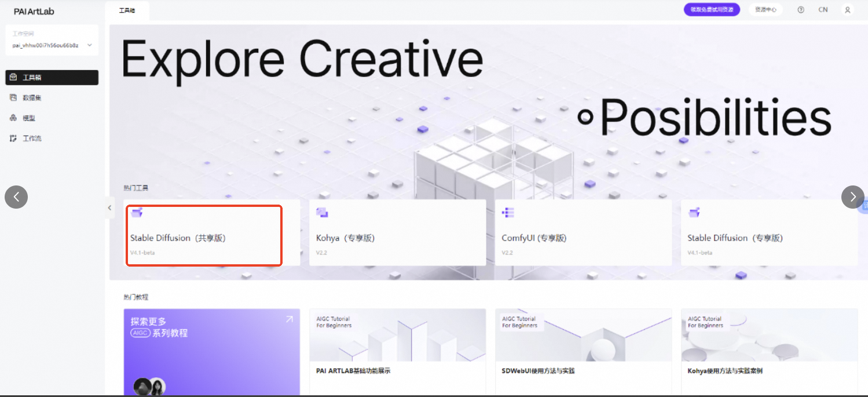Open the user profile icon

848,10
